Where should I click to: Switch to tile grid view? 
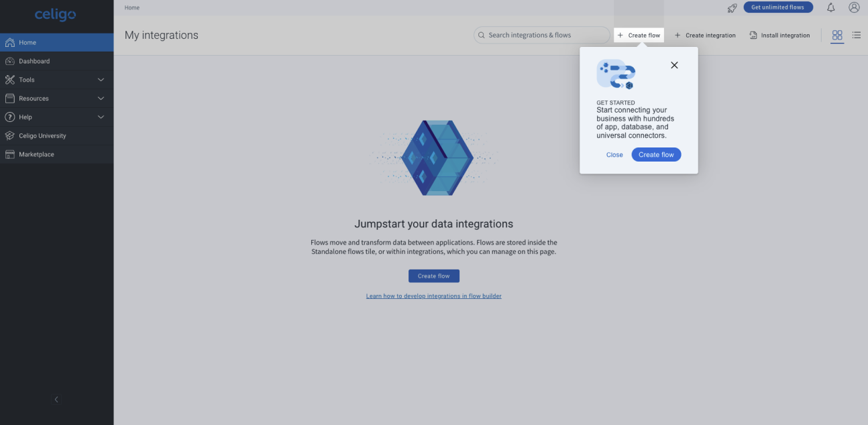tap(836, 35)
